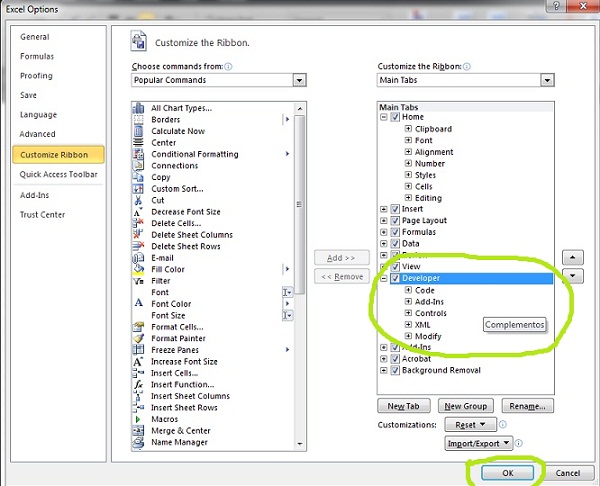Screen dimensions: 600x486
Task: Click the info icon beside Import/Export
Action: (518, 443)
